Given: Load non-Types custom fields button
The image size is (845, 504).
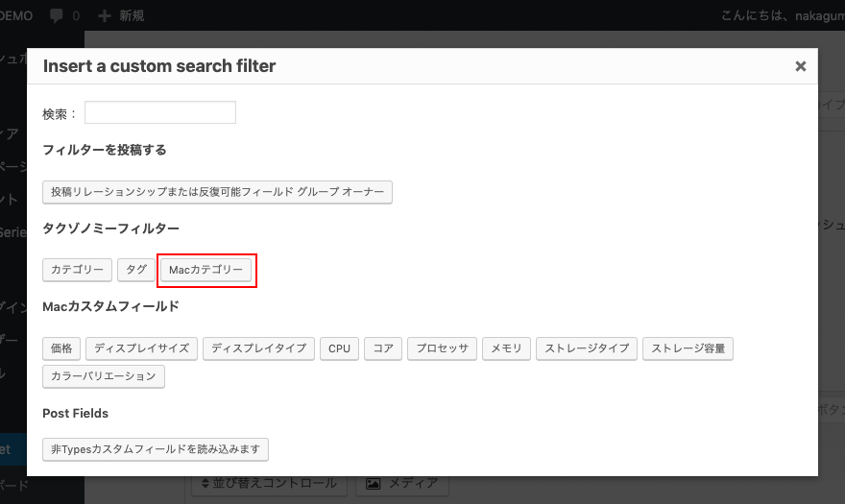Looking at the screenshot, I should [156, 449].
